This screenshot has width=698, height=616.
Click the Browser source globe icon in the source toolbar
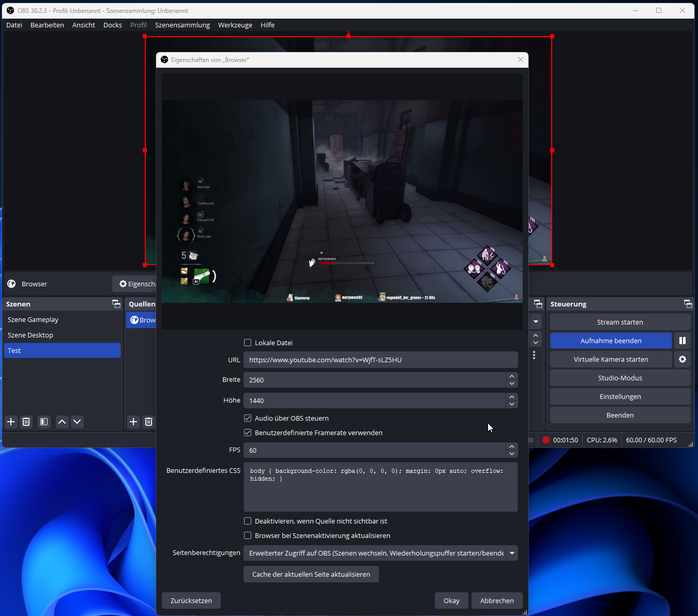click(x=11, y=284)
